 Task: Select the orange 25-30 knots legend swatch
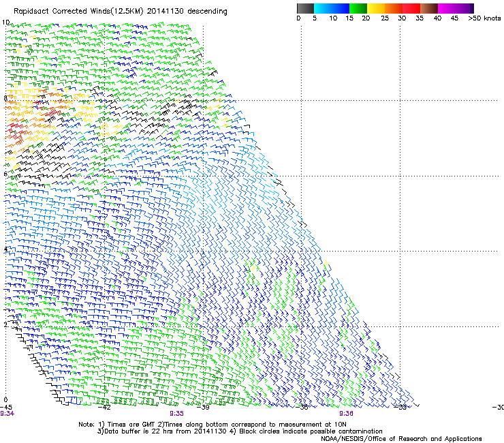pyautogui.click(x=394, y=8)
